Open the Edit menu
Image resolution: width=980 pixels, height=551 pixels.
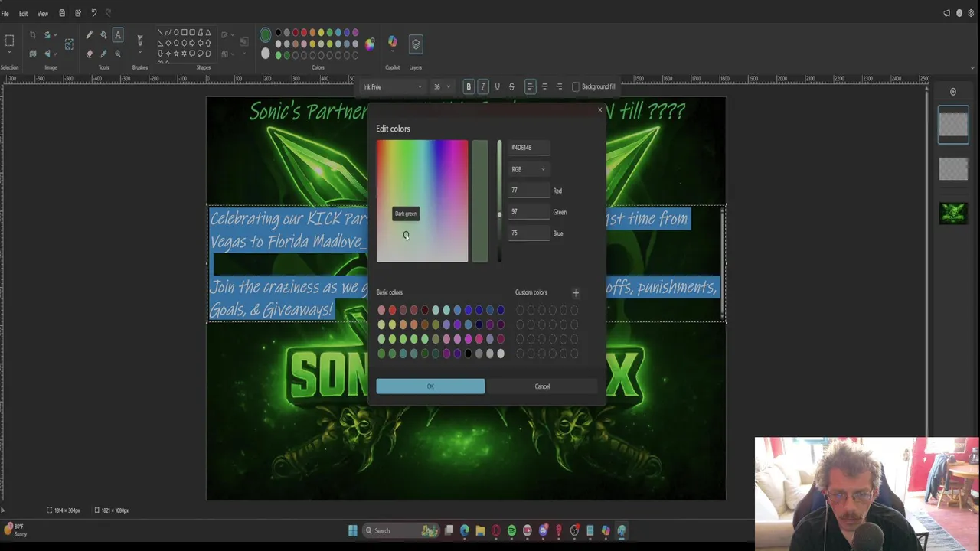(x=23, y=13)
